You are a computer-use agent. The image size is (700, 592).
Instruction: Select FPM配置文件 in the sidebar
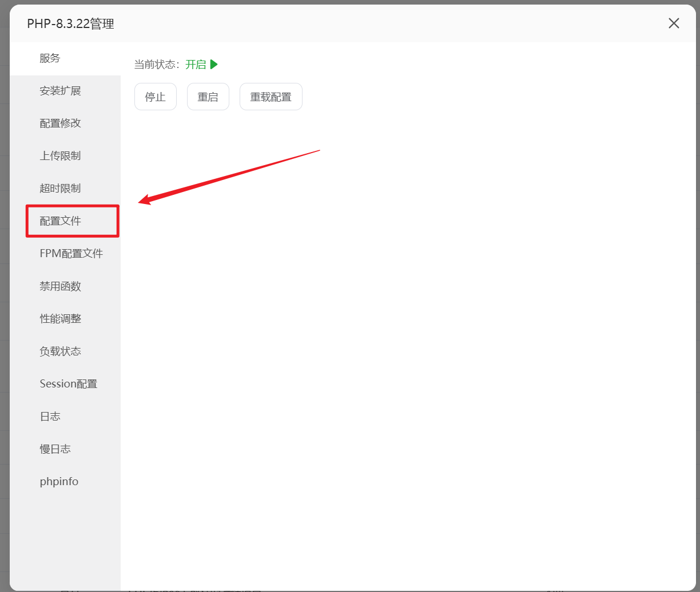tap(71, 254)
